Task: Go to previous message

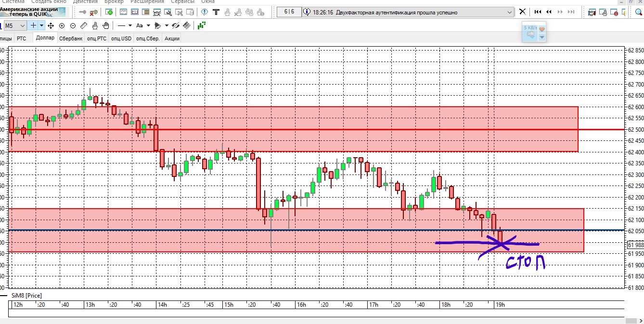Action: coord(549,12)
